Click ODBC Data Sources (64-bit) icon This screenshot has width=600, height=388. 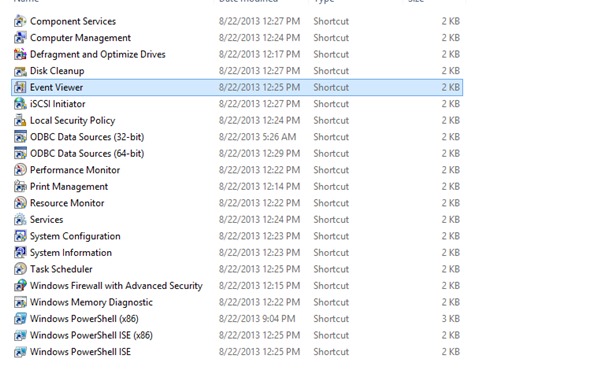[20, 153]
